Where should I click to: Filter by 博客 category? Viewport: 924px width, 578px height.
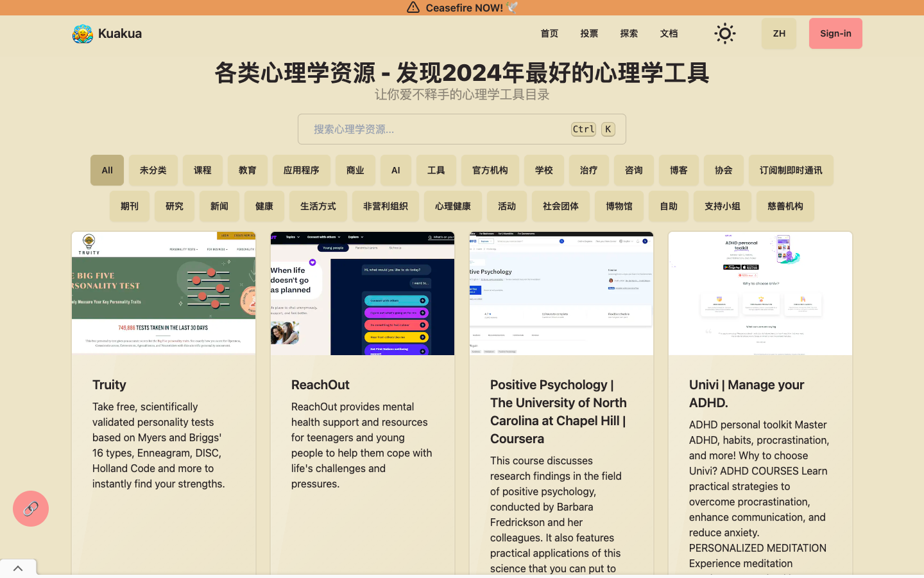(679, 170)
